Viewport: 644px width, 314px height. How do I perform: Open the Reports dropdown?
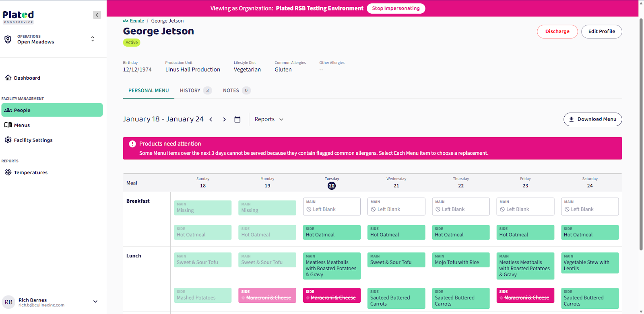coord(269,119)
